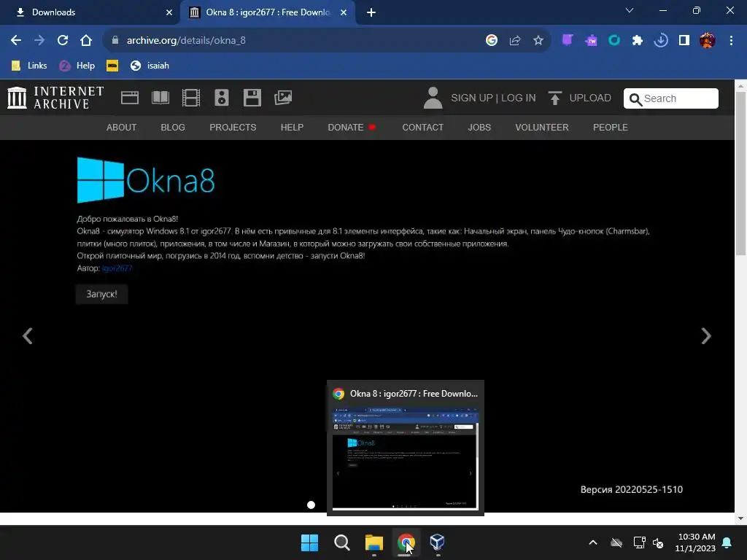This screenshot has width=747, height=560.
Task: Click the Internet Archive logo
Action: point(55,98)
